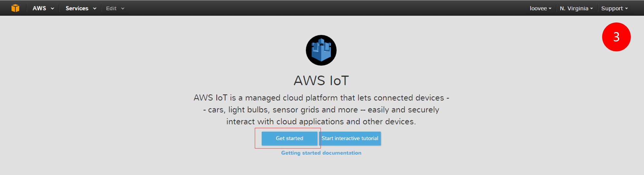This screenshot has width=644, height=175.
Task: Open the N. Virginia region selector
Action: click(576, 8)
